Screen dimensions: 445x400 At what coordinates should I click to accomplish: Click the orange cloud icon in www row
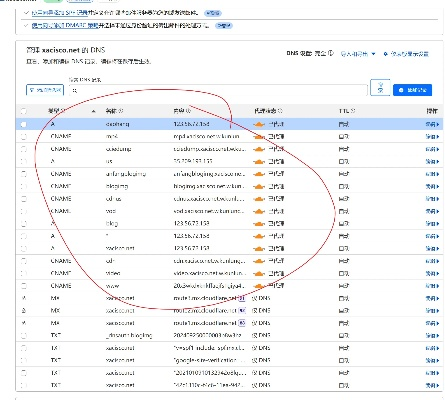pos(259,286)
